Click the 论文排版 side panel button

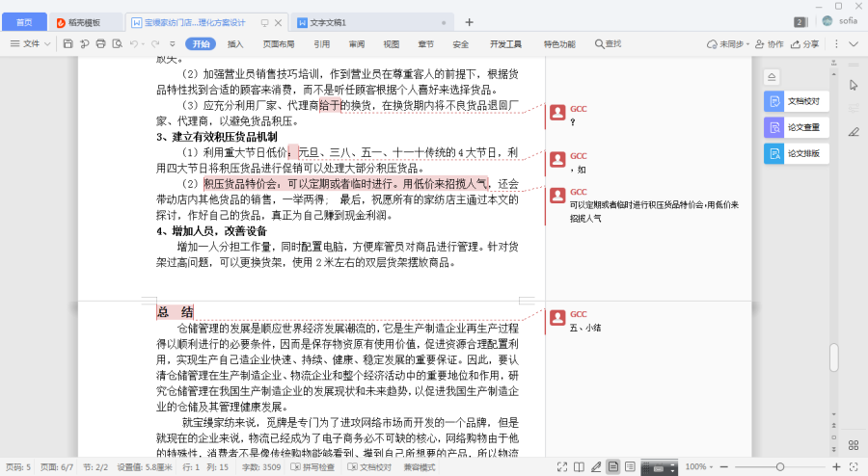(796, 153)
